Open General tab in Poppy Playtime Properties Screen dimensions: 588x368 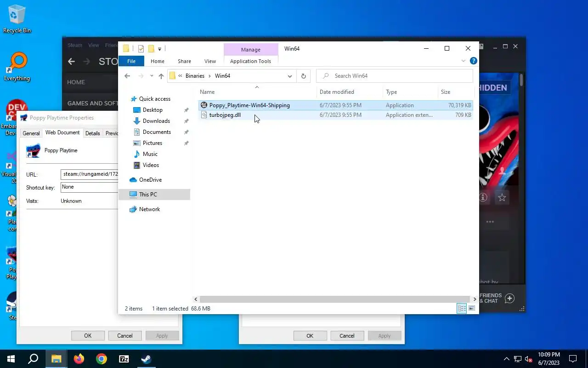tap(31, 133)
